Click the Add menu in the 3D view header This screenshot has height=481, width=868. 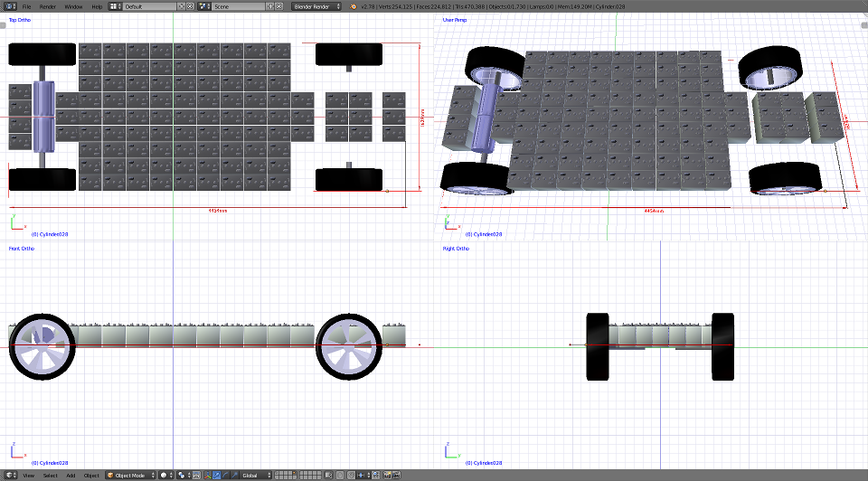(71, 475)
